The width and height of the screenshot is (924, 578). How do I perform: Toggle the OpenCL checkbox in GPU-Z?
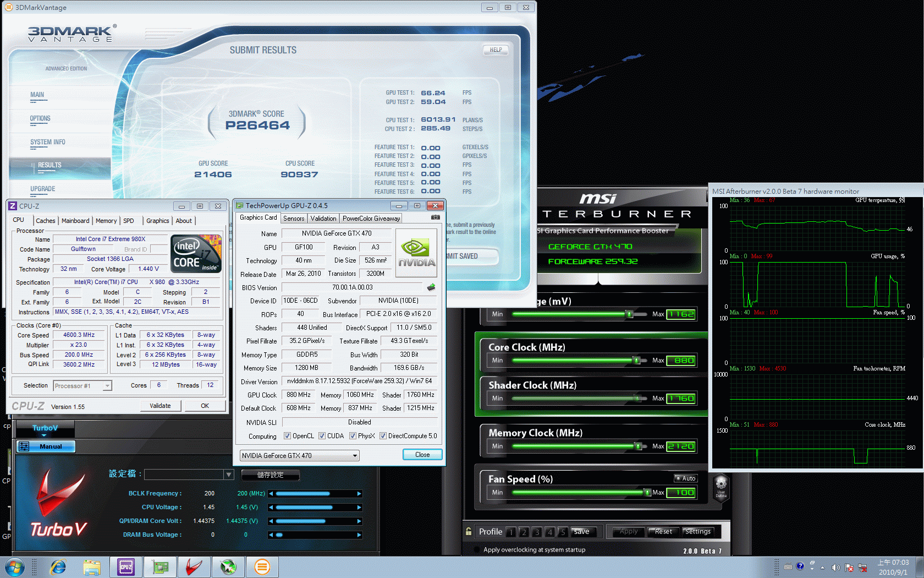(287, 436)
